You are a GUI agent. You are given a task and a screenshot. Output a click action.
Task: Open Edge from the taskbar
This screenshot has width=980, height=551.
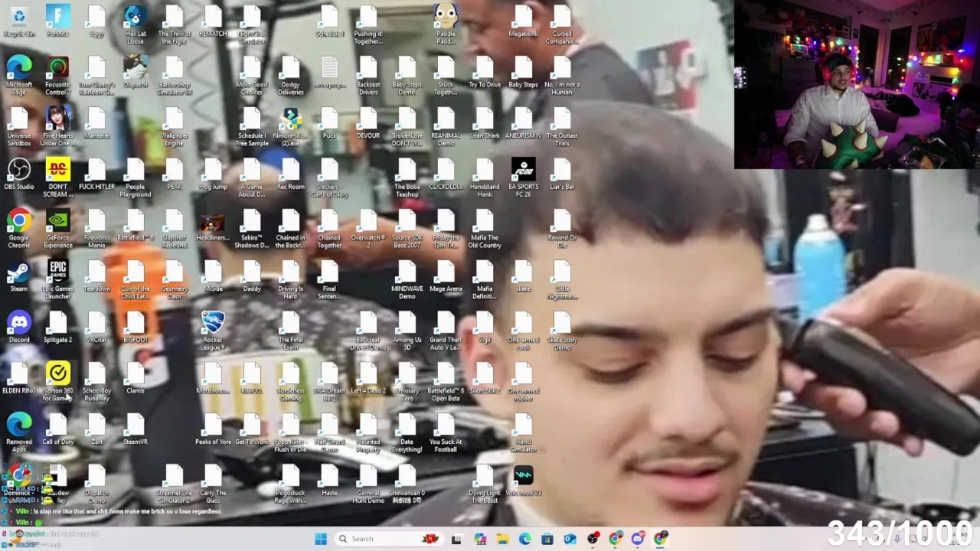click(x=525, y=539)
